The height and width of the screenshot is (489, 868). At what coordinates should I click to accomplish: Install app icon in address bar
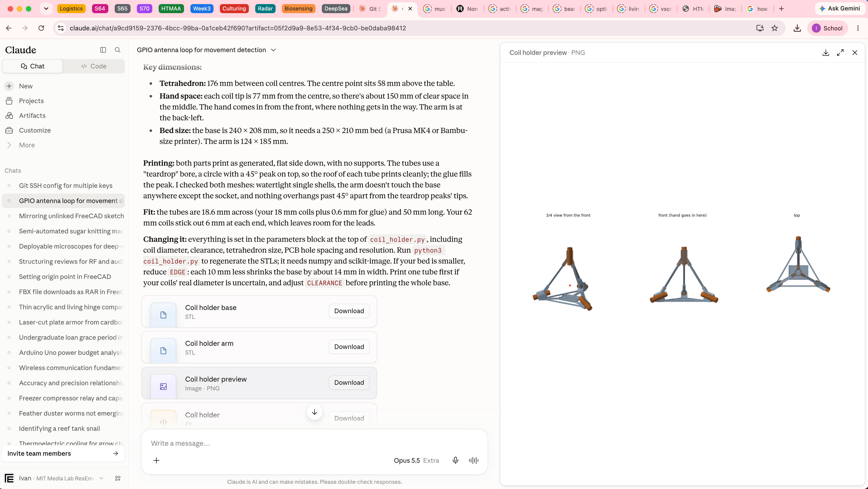point(760,28)
